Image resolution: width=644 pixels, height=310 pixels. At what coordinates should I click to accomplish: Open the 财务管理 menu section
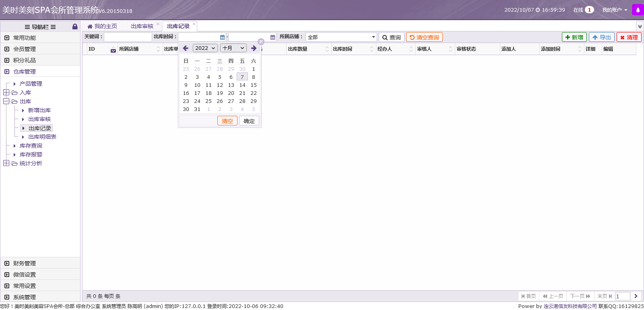(x=25, y=263)
